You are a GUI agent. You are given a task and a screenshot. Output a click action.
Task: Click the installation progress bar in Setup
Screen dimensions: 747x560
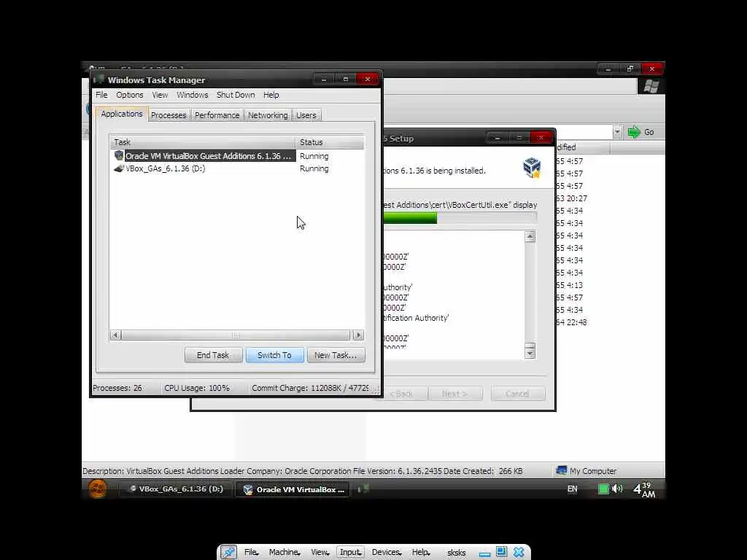[460, 218]
